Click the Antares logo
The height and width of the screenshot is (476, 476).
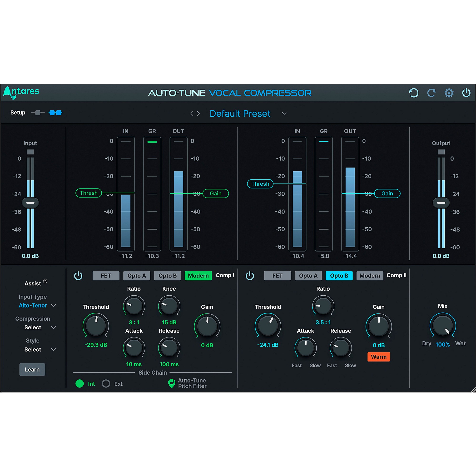tap(21, 92)
